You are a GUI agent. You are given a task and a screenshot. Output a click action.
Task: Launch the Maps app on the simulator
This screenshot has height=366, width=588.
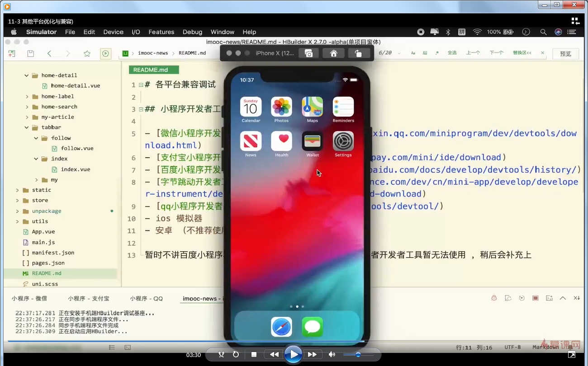coord(313,107)
